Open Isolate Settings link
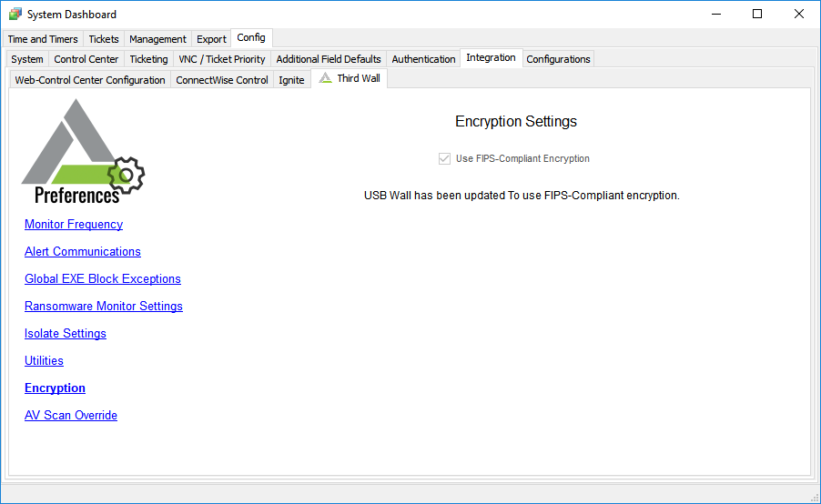The image size is (821, 504). click(x=66, y=333)
